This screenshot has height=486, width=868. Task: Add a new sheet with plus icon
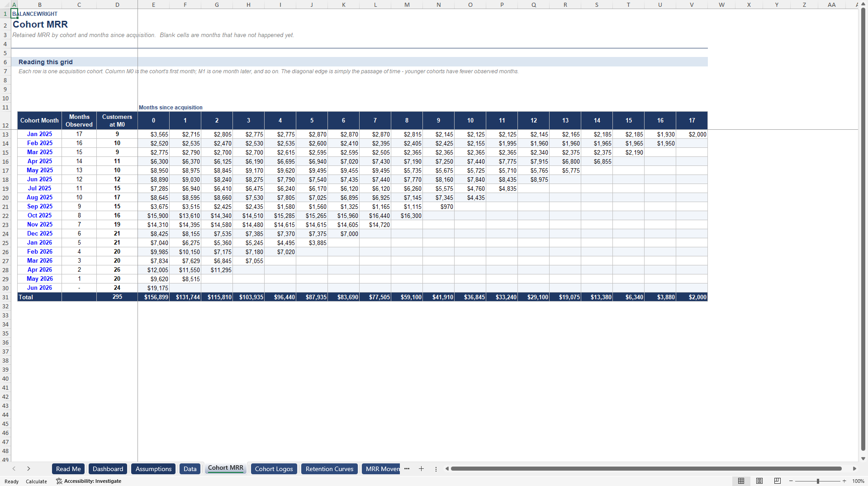pos(421,469)
